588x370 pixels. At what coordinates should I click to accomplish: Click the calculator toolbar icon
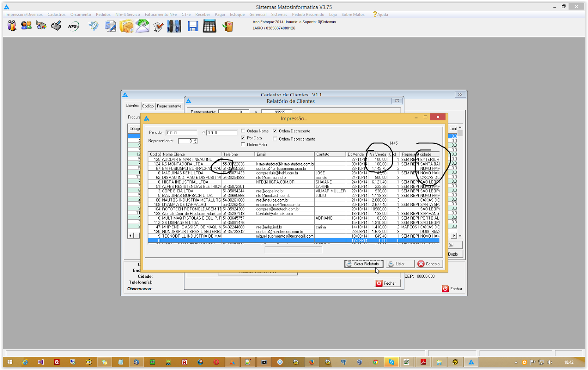(x=209, y=26)
